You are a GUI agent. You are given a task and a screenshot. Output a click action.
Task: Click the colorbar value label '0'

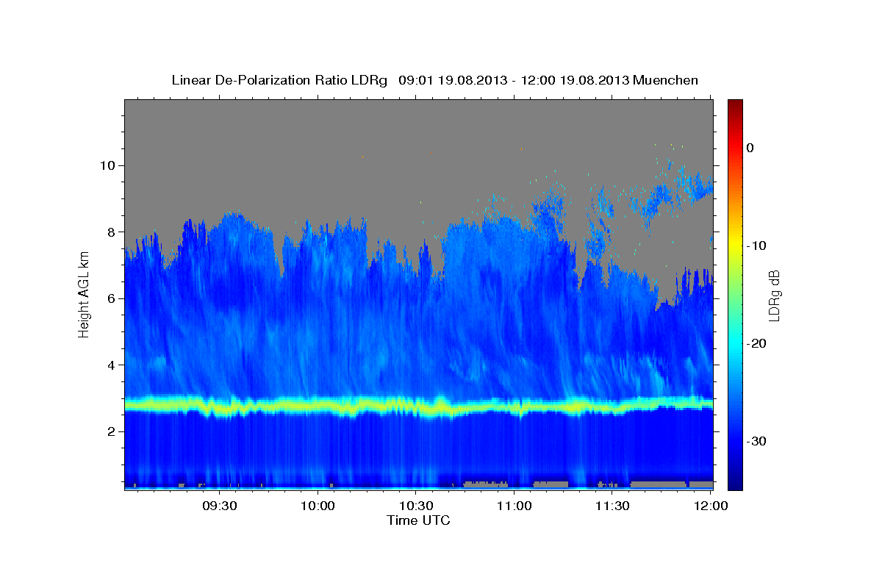tap(750, 148)
